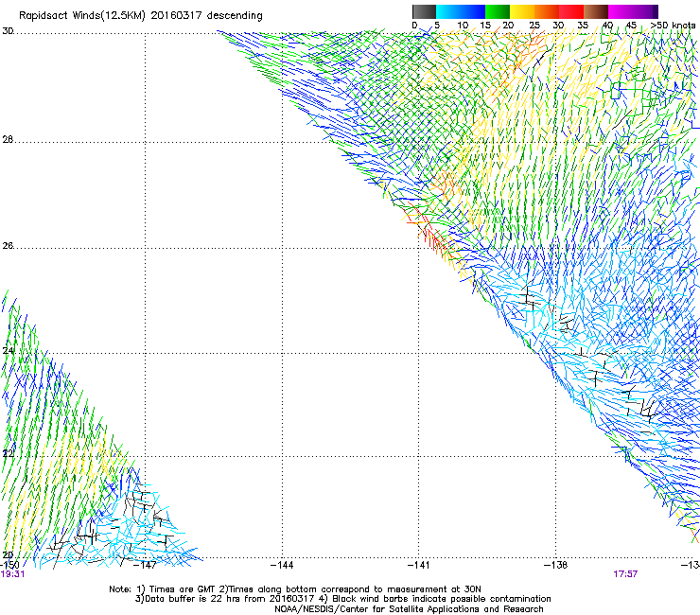Click the cyan 5-10 knots legend swatch
The width and height of the screenshot is (700, 615).
[x=448, y=11]
